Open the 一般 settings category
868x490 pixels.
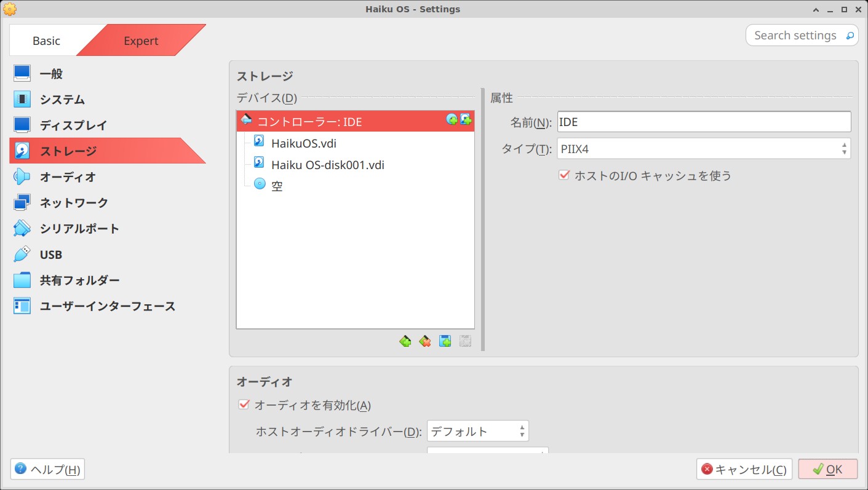click(x=108, y=74)
